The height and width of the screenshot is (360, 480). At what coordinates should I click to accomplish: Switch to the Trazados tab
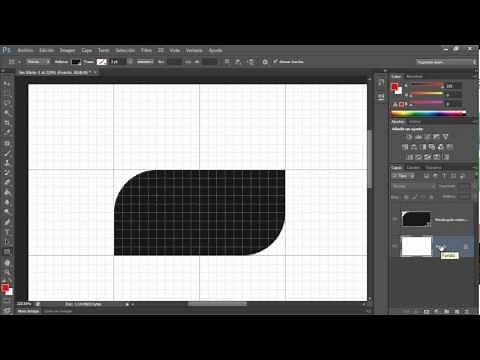pyautogui.click(x=433, y=167)
